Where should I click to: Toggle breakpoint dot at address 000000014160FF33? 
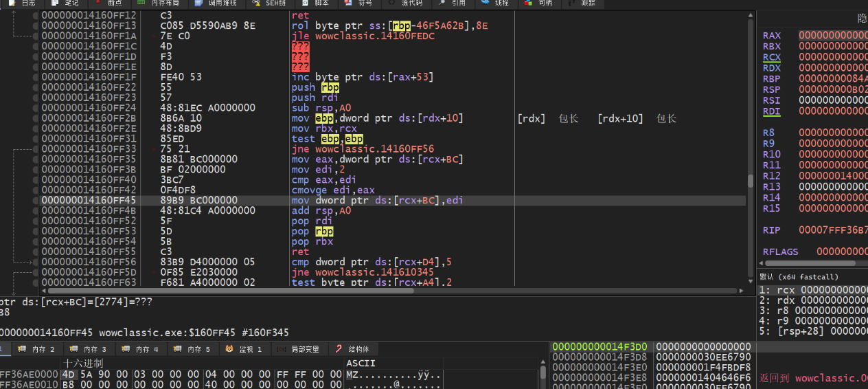[x=36, y=149]
